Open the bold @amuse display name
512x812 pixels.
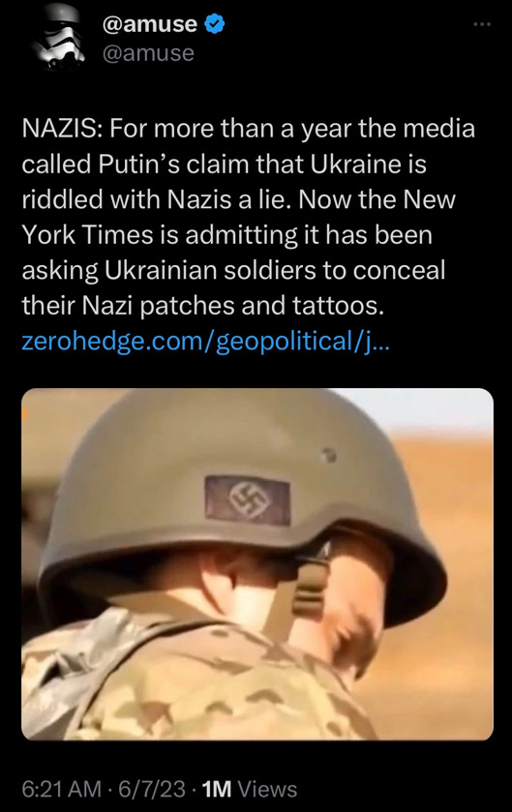(150, 24)
